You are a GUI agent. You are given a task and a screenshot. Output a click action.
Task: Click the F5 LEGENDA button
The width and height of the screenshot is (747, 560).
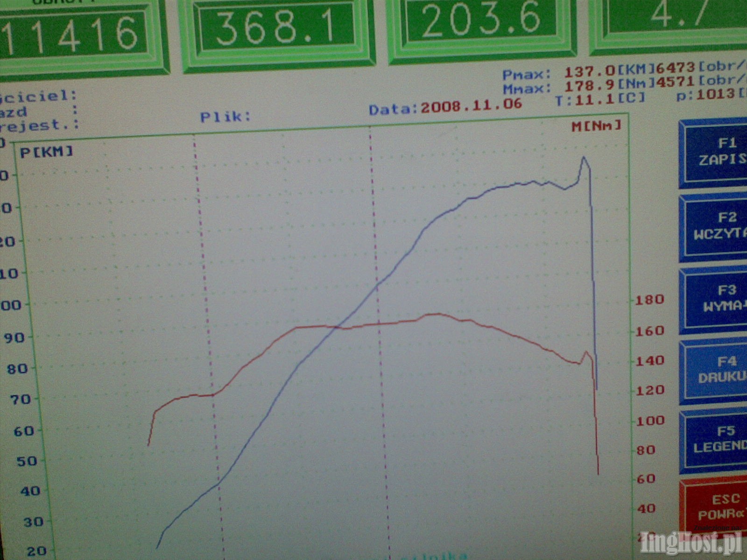click(x=713, y=440)
